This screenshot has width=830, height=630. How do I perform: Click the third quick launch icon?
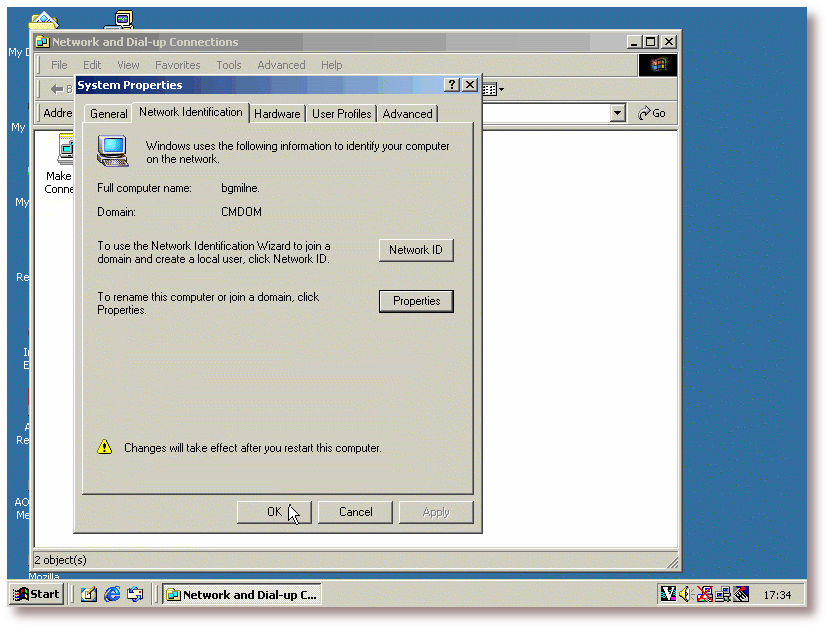tap(135, 594)
